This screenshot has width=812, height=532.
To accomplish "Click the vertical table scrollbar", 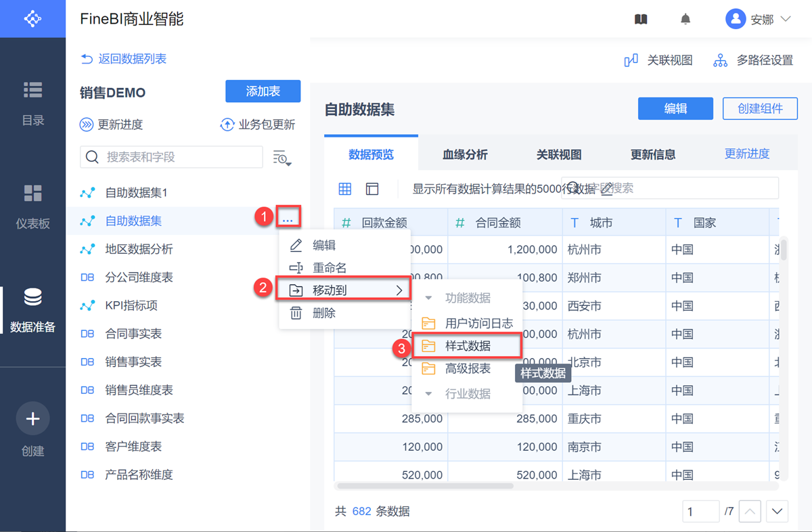I will pos(784,249).
